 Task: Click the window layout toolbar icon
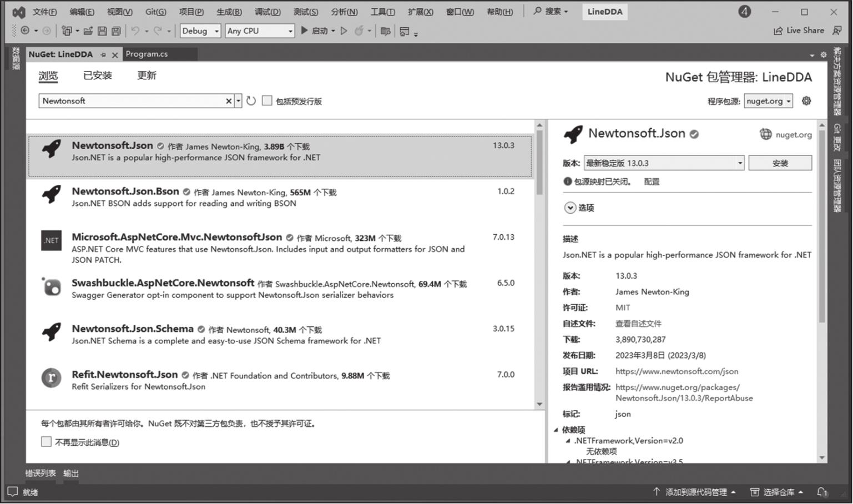point(405,32)
